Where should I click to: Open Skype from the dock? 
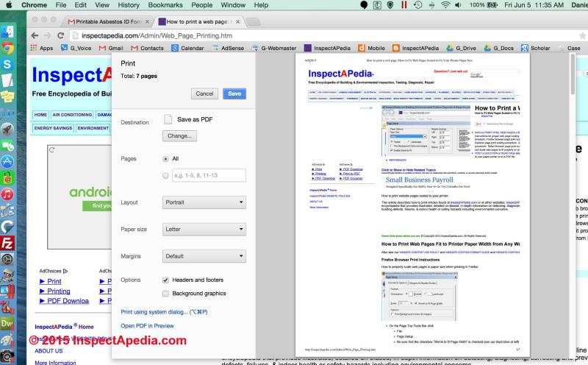coord(7,64)
